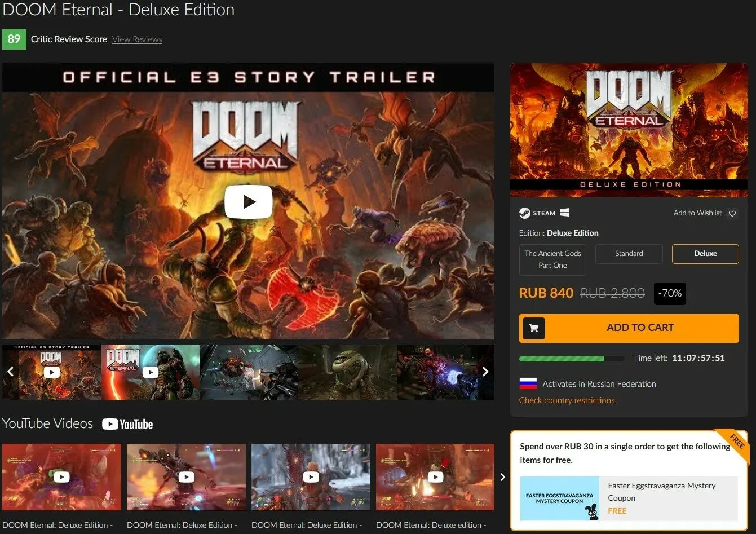Viewport: 756px width, 534px height.
Task: Select the corridor gunfight screenshot thumbnail
Action: click(249, 372)
